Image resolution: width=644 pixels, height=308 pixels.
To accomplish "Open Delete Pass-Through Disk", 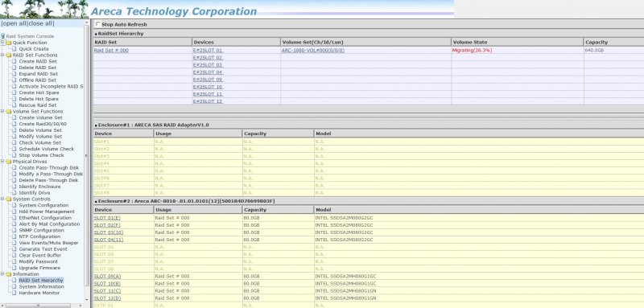I will click(48, 180).
